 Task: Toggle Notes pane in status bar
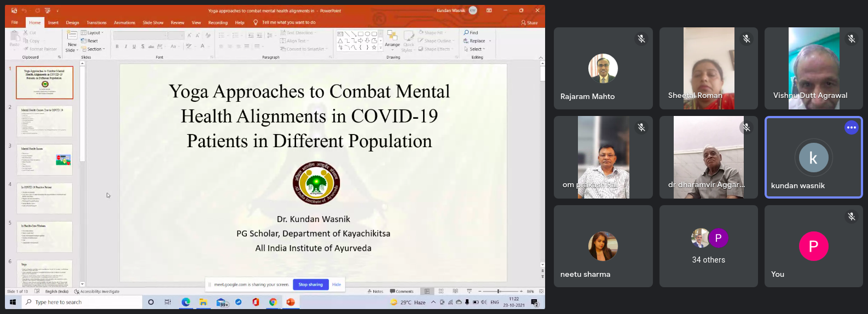tap(375, 292)
